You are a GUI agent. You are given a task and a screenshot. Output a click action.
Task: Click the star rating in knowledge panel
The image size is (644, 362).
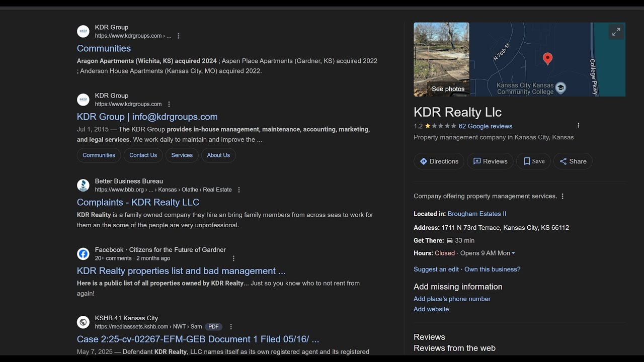(x=441, y=126)
